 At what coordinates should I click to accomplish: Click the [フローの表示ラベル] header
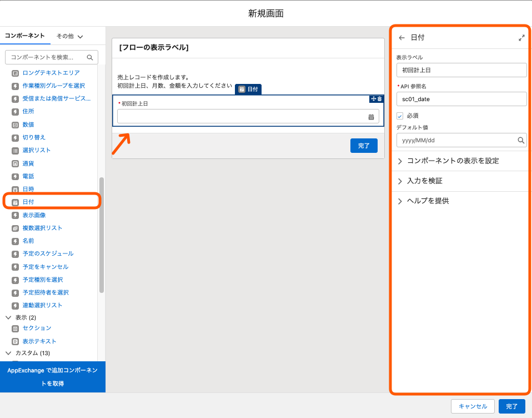click(x=154, y=48)
